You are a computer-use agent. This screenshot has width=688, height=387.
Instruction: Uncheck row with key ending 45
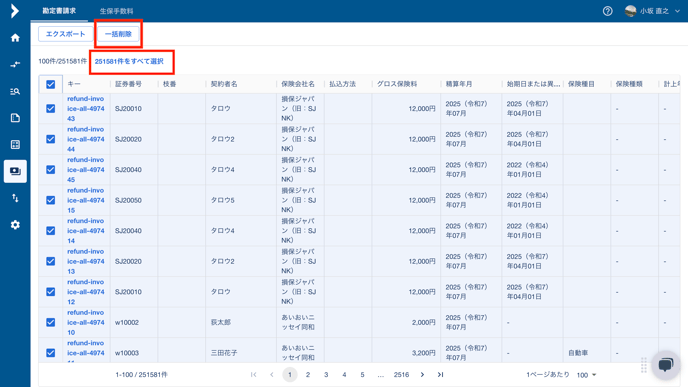click(50, 169)
